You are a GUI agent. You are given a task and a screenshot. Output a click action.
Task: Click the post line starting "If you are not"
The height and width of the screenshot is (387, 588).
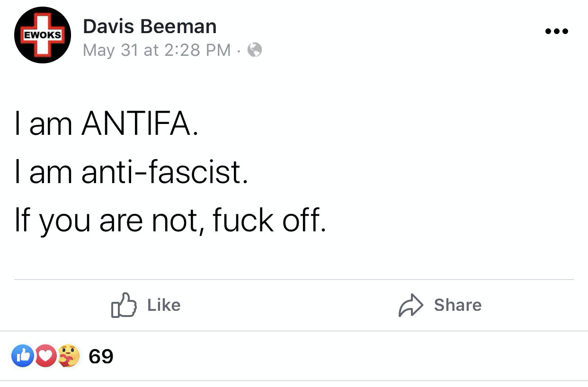170,220
